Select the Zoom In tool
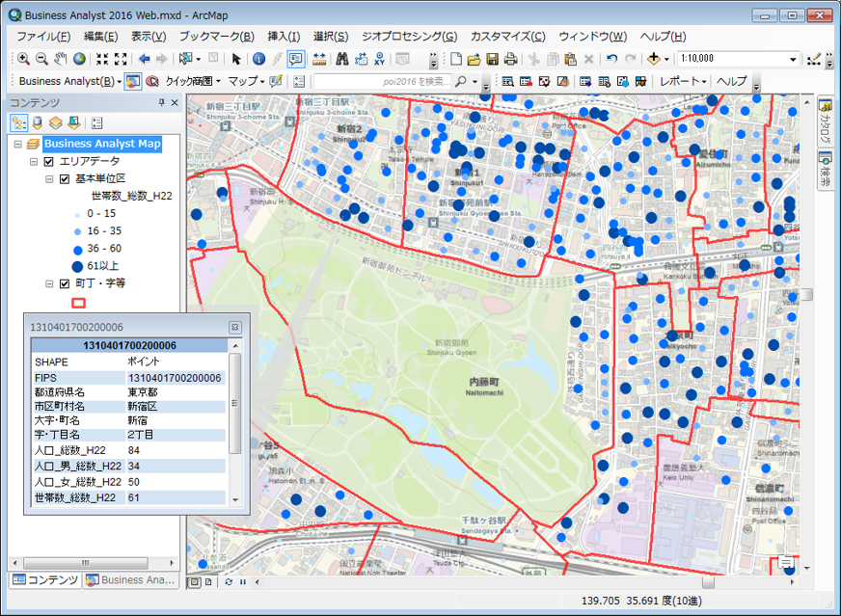The height and width of the screenshot is (616, 841). click(x=23, y=59)
